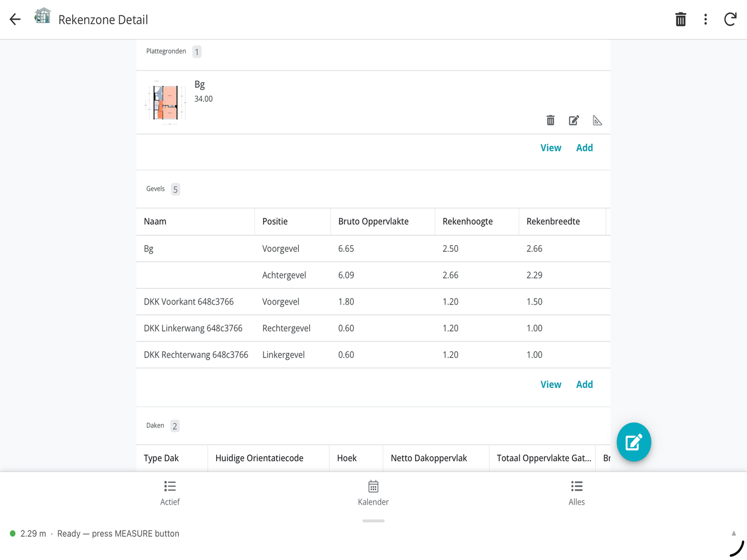Click Bruto Oppervlakte column header

383,222
